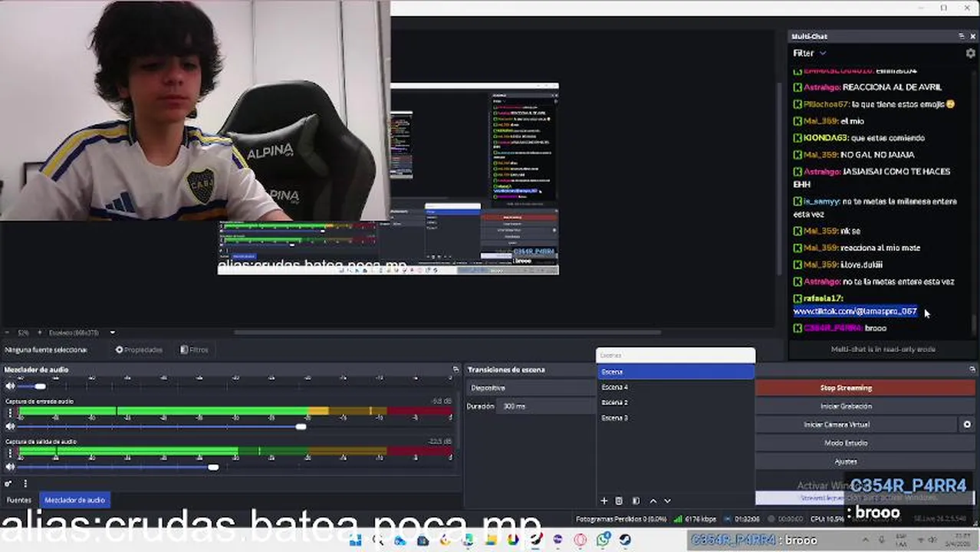The image size is (980, 552).
Task: Open the Deposiiva transition dropdown
Action: (x=529, y=388)
